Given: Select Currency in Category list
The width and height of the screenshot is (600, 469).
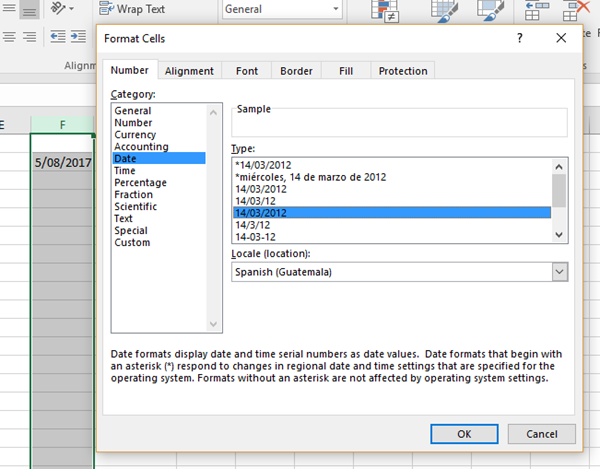Looking at the screenshot, I should (135, 135).
